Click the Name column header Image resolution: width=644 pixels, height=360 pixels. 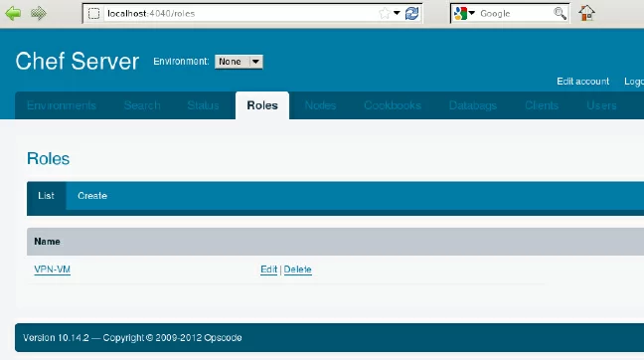48,242
